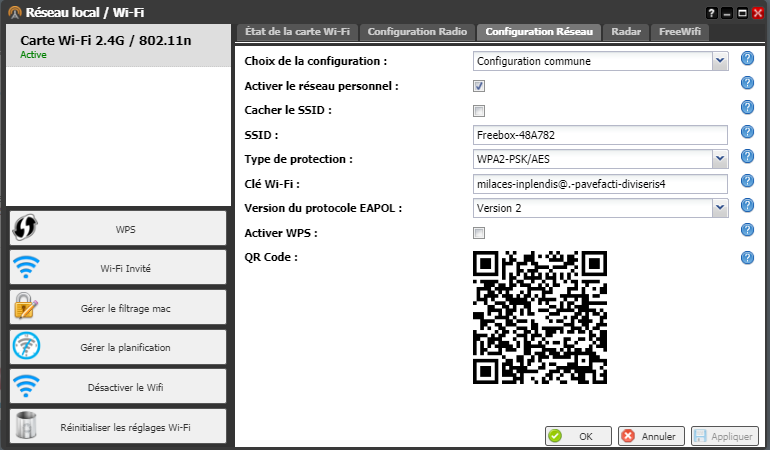
Task: Uncheck Activer le réseau personnel
Action: click(x=479, y=86)
